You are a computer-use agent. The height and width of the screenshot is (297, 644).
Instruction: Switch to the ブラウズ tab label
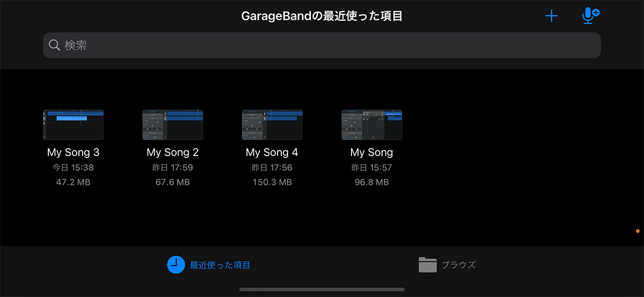pos(458,265)
